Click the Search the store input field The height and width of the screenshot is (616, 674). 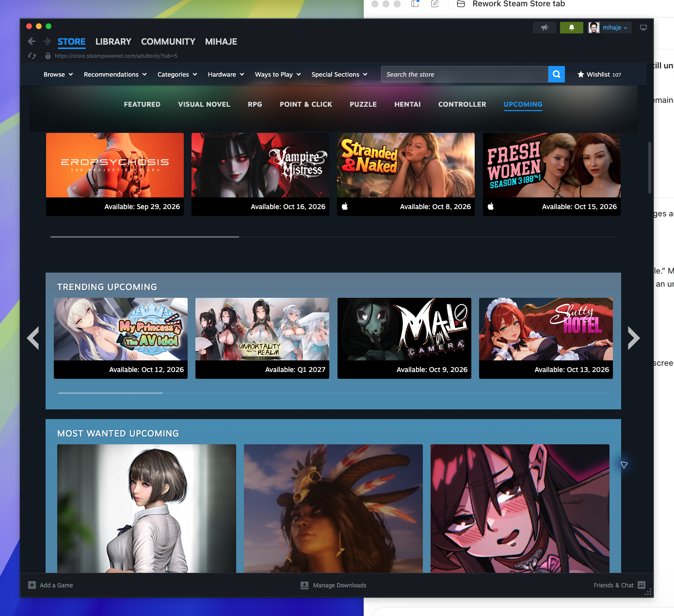465,74
